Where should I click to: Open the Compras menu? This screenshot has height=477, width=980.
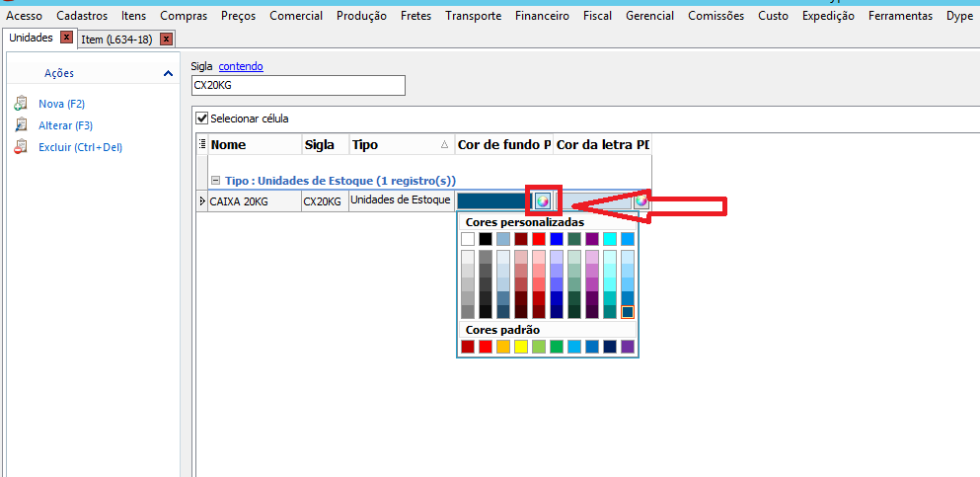[x=184, y=16]
